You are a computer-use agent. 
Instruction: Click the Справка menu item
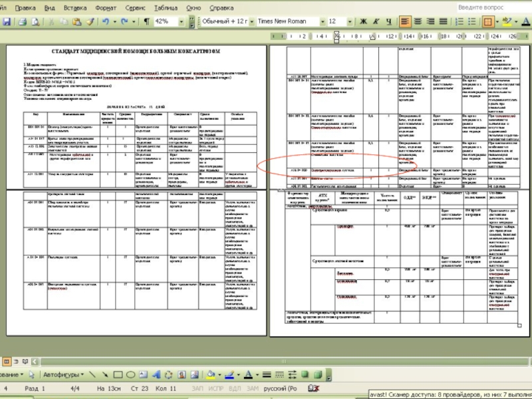point(221,8)
